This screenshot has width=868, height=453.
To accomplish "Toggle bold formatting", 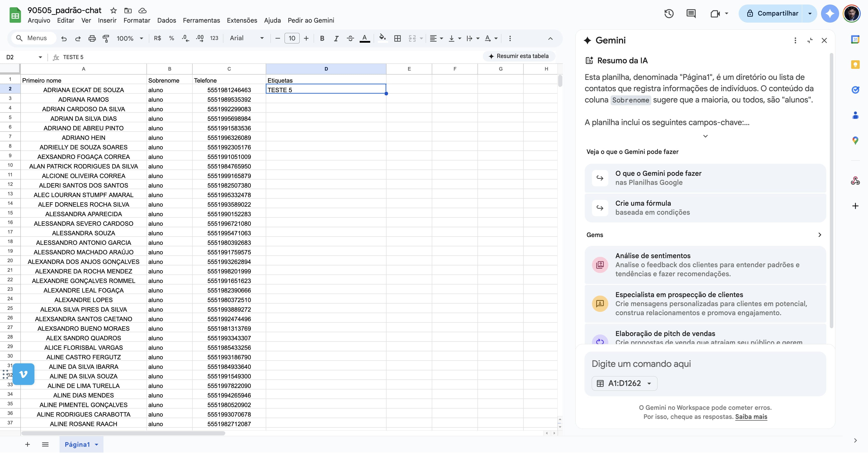I will coord(322,38).
